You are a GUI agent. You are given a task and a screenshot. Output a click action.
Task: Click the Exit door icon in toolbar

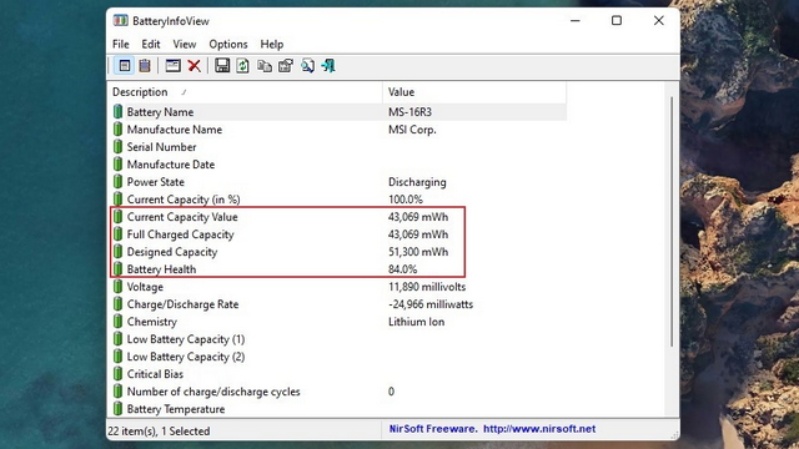pyautogui.click(x=329, y=66)
